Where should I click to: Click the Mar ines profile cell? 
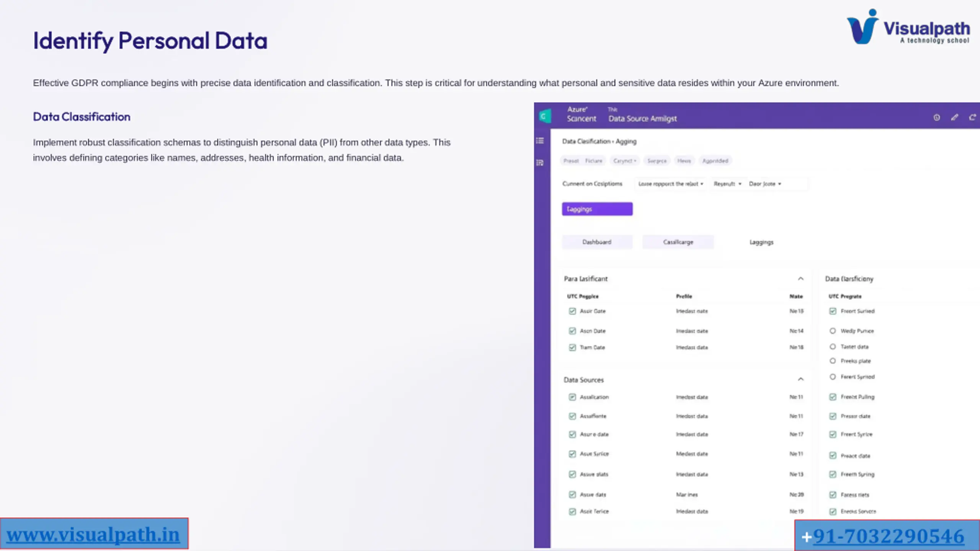click(687, 495)
